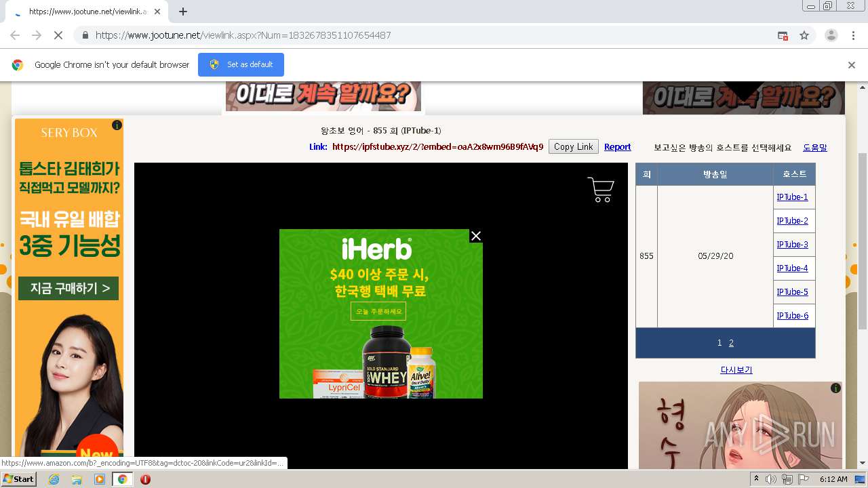
Task: Open the 도움말 help link
Action: 815,147
